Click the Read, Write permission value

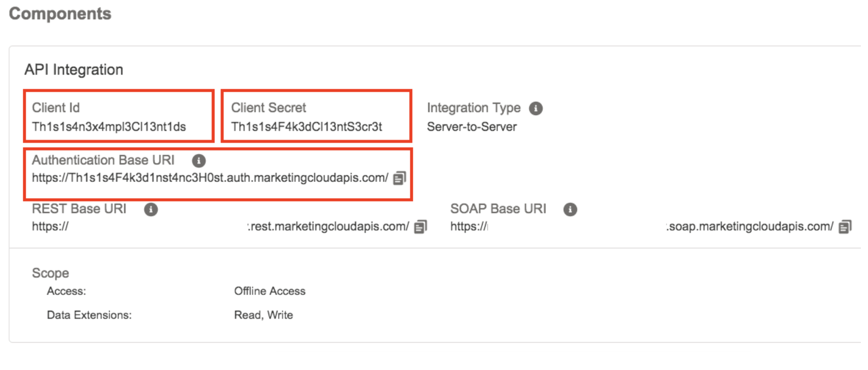263,315
